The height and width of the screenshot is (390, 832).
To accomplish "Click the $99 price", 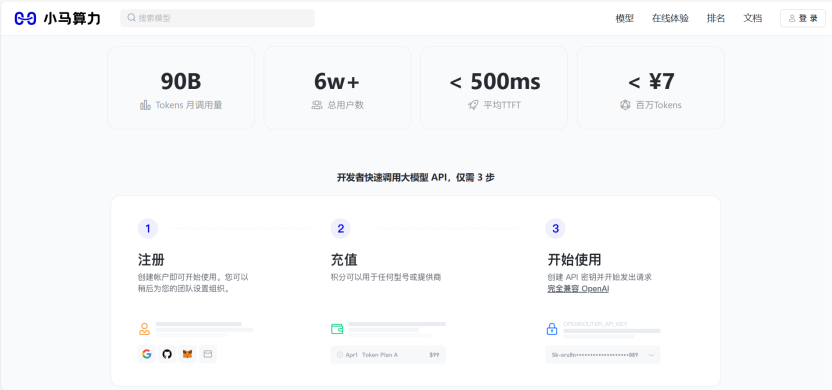I will 434,354.
